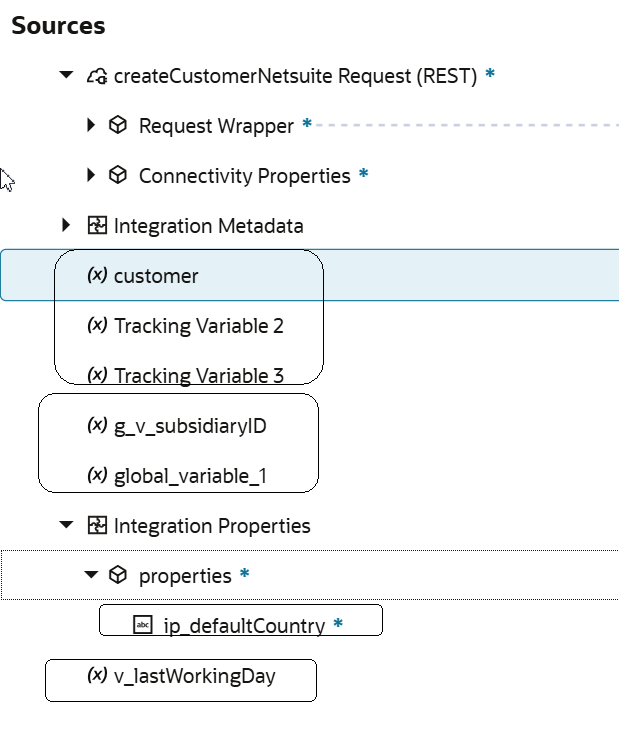The width and height of the screenshot is (619, 732).
Task: Expand the Request Wrapper node
Action: [92, 126]
